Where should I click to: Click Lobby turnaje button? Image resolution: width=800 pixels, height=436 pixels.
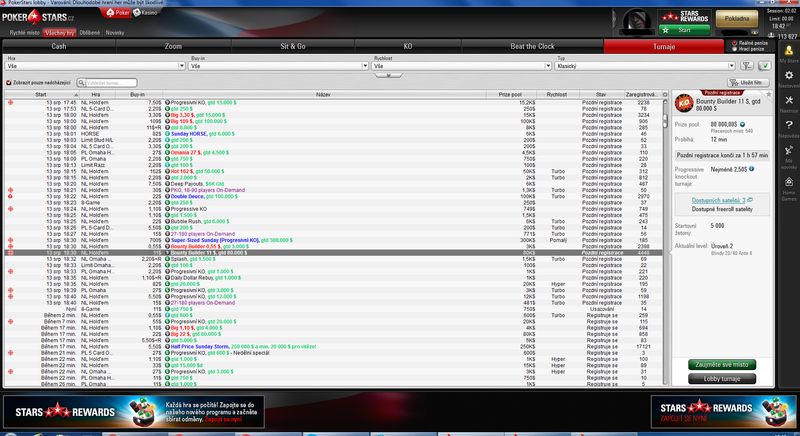(x=721, y=379)
